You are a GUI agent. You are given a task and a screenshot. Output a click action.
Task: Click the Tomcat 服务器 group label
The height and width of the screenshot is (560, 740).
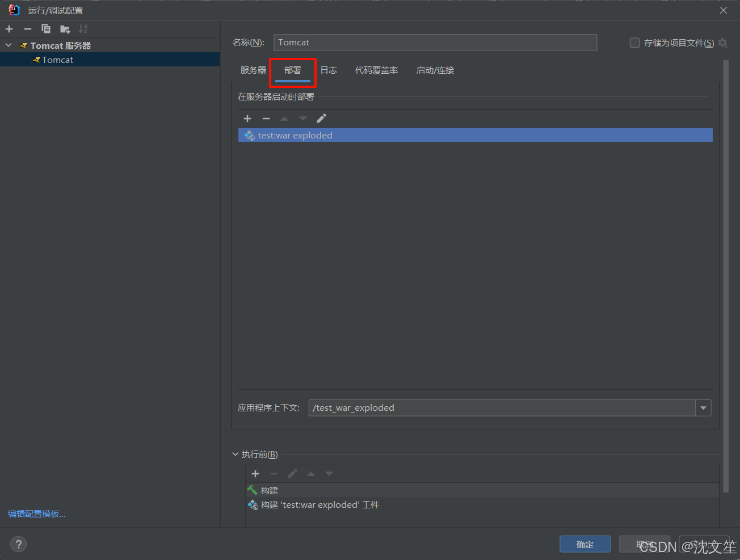[60, 45]
